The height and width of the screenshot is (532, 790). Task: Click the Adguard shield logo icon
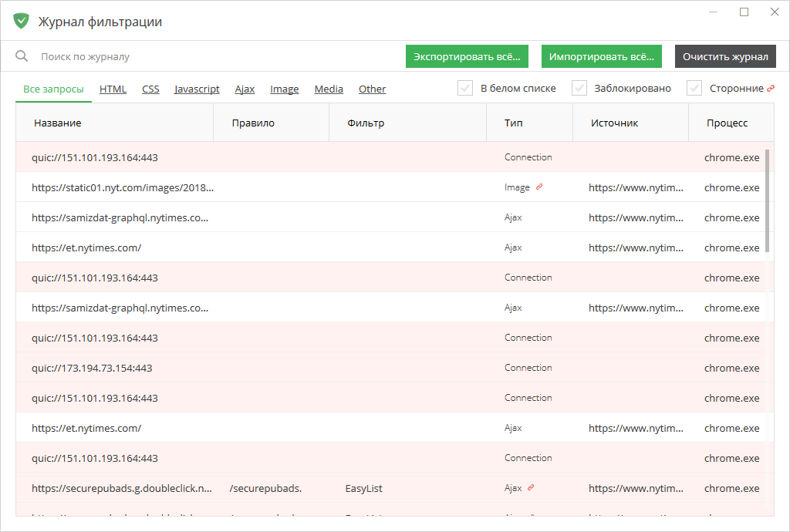coord(22,22)
